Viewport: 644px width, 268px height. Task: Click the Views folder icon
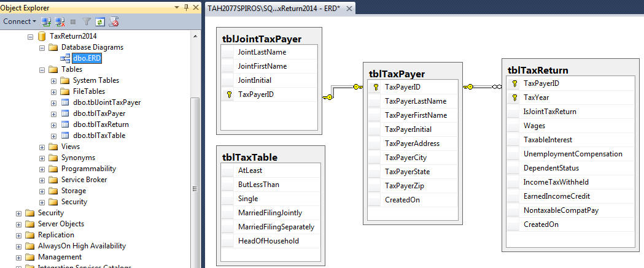pos(53,147)
